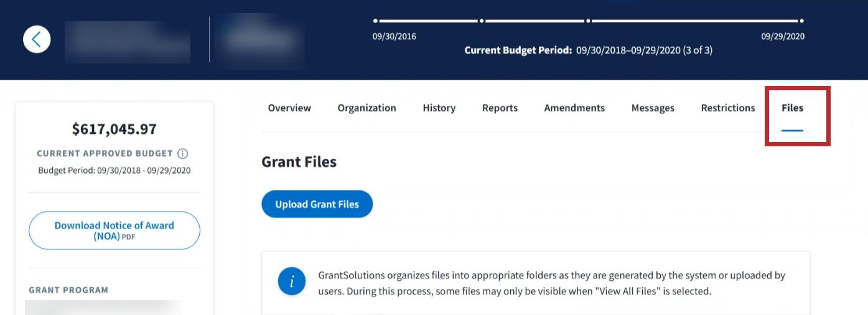Image resolution: width=868 pixels, height=315 pixels.
Task: View the Amendments tab
Action: [574, 108]
